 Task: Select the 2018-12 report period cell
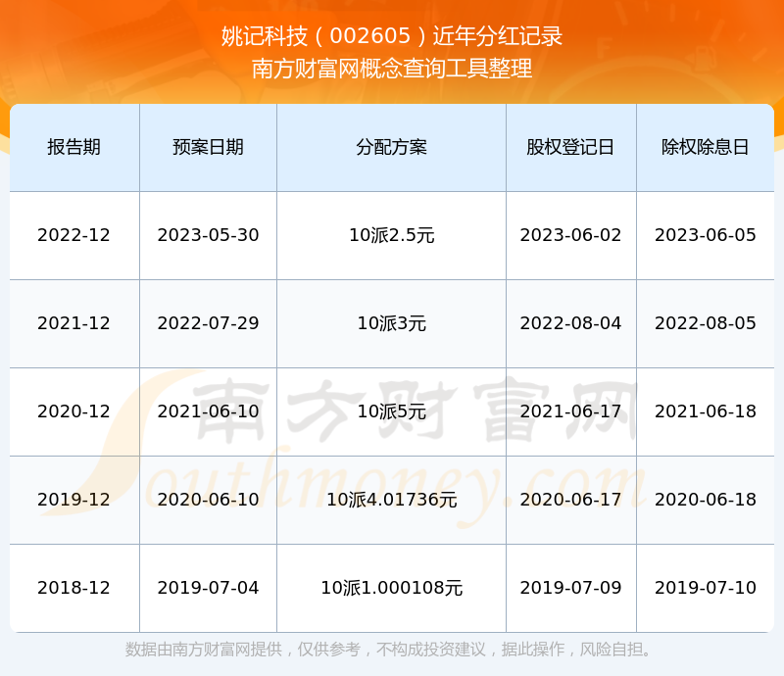pyautogui.click(x=74, y=588)
